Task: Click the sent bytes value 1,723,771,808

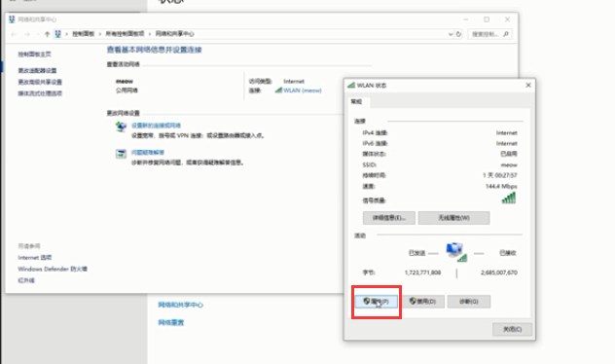Action: click(x=422, y=273)
